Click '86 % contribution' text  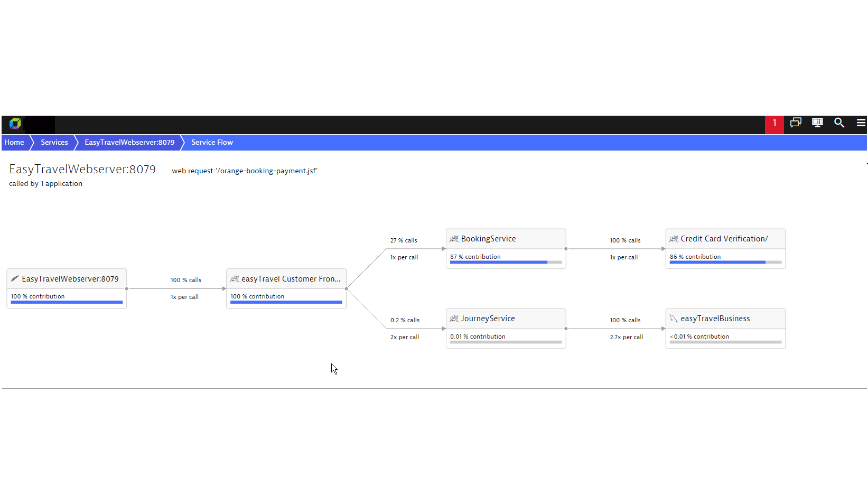695,257
